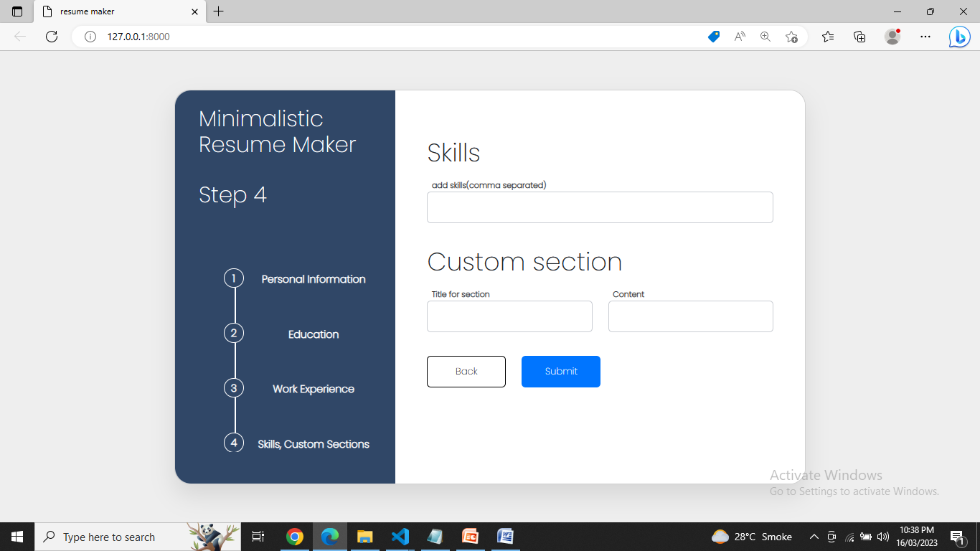Open the Bing Chat sidebar

959,36
